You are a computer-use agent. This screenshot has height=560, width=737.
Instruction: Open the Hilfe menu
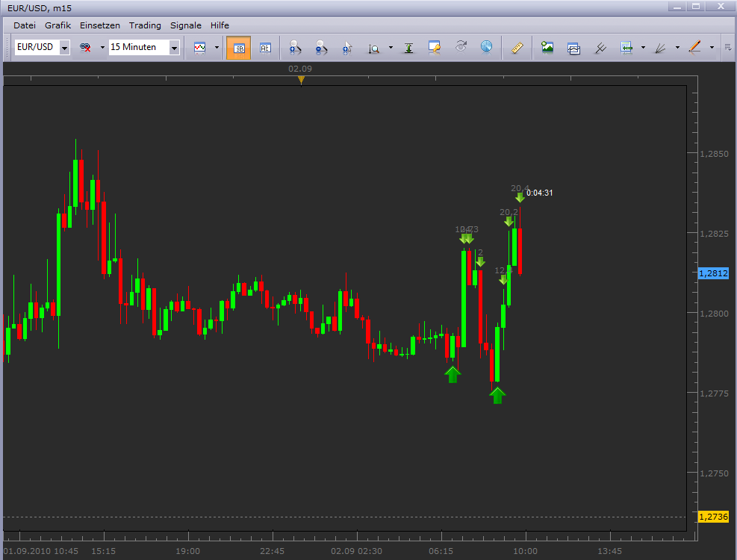click(220, 25)
